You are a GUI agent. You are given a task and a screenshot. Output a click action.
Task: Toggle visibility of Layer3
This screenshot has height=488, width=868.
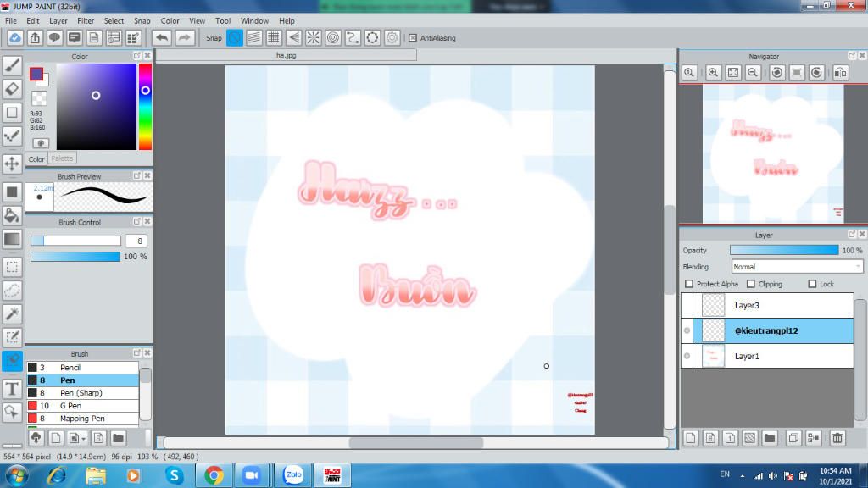point(687,305)
